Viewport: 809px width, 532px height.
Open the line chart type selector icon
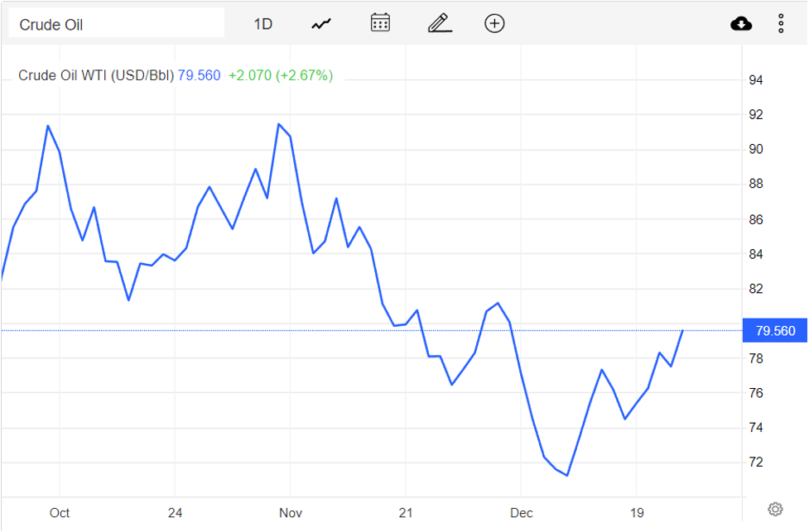click(x=320, y=22)
